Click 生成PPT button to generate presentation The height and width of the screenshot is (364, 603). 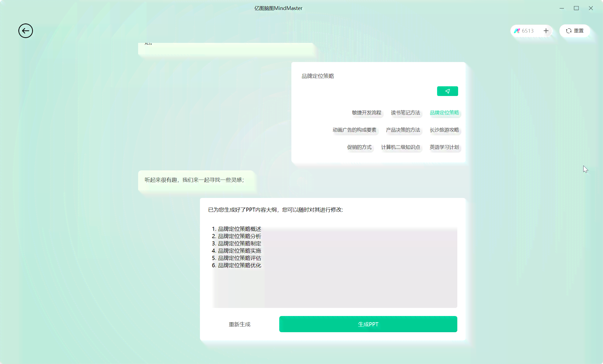click(368, 324)
